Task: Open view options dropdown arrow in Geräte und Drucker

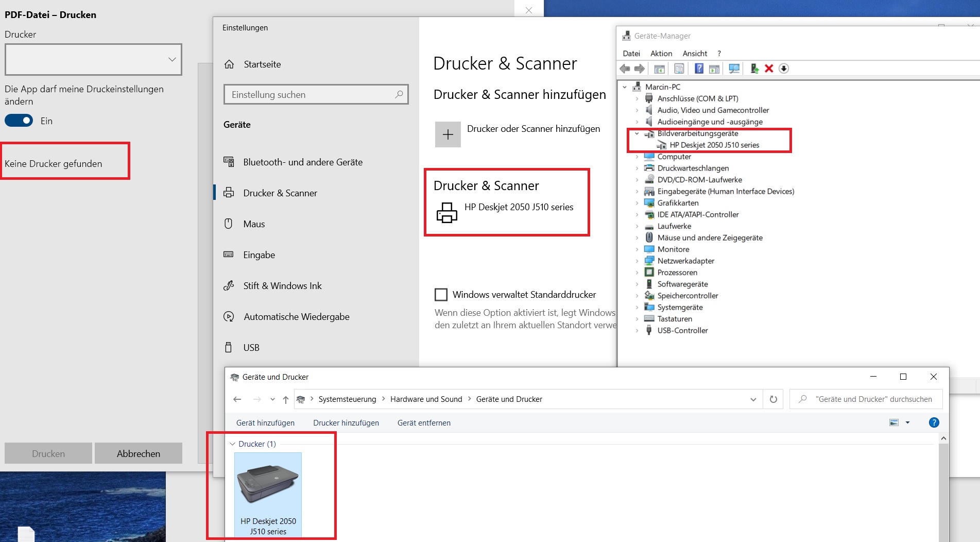Action: 907,422
